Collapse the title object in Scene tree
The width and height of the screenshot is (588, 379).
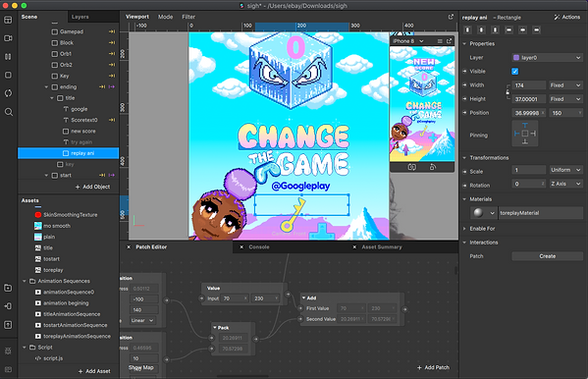(52, 98)
